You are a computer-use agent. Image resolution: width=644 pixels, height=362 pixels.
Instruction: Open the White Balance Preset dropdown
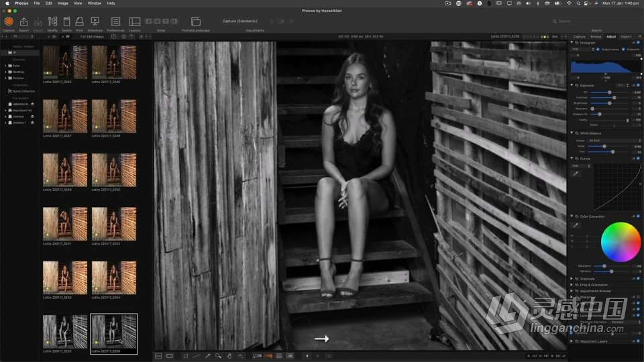pos(614,140)
